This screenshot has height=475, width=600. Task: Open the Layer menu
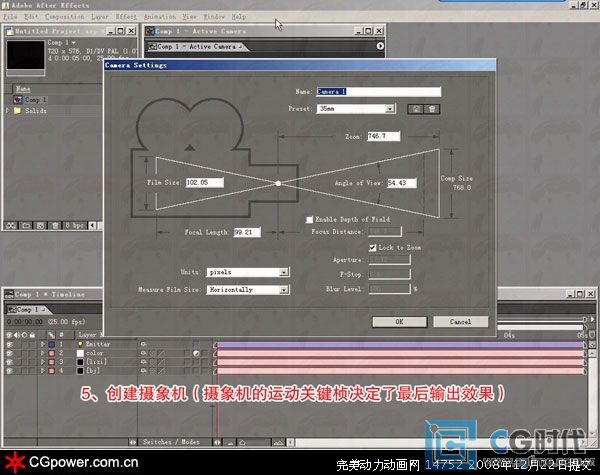(99, 17)
